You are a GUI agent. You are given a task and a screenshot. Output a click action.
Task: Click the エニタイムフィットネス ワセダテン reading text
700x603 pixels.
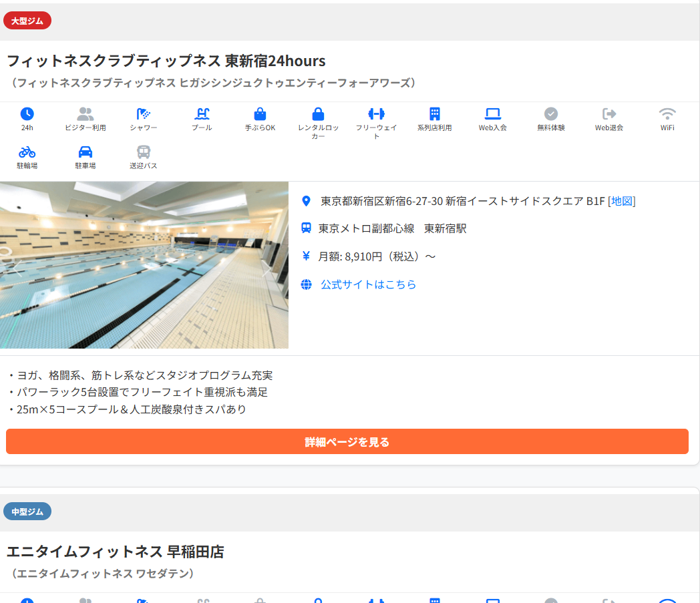pos(102,574)
